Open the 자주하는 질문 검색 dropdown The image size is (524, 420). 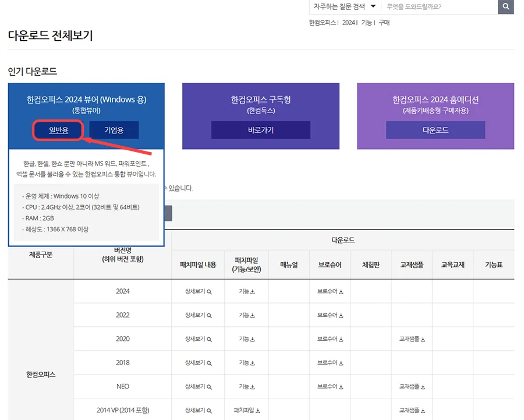pos(345,6)
